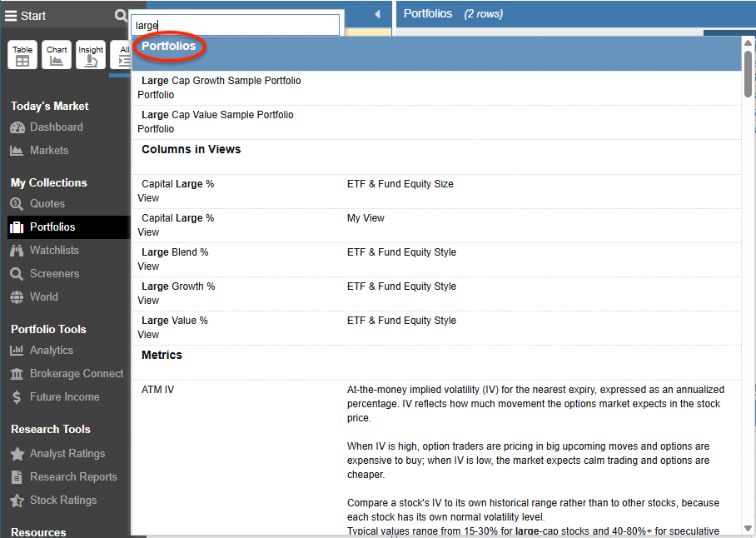Click scrollbar up arrow in results
756x538 pixels.
pyautogui.click(x=748, y=43)
